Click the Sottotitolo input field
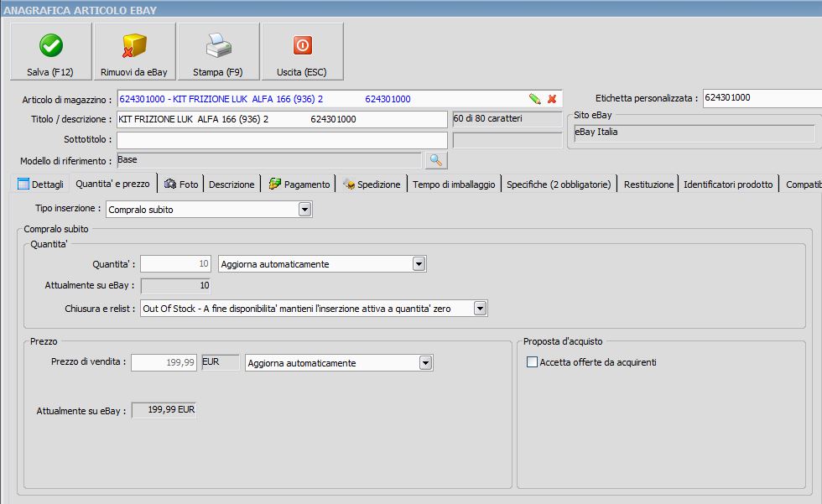 coord(282,140)
